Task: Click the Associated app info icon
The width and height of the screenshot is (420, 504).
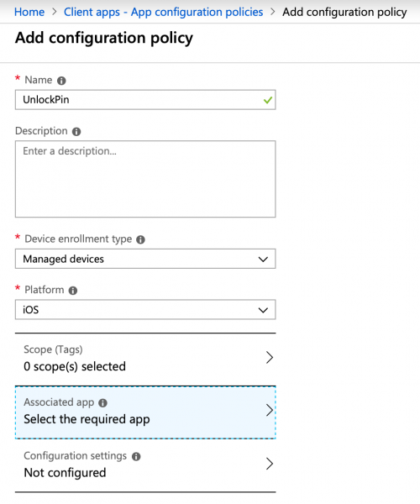Action: (102, 402)
